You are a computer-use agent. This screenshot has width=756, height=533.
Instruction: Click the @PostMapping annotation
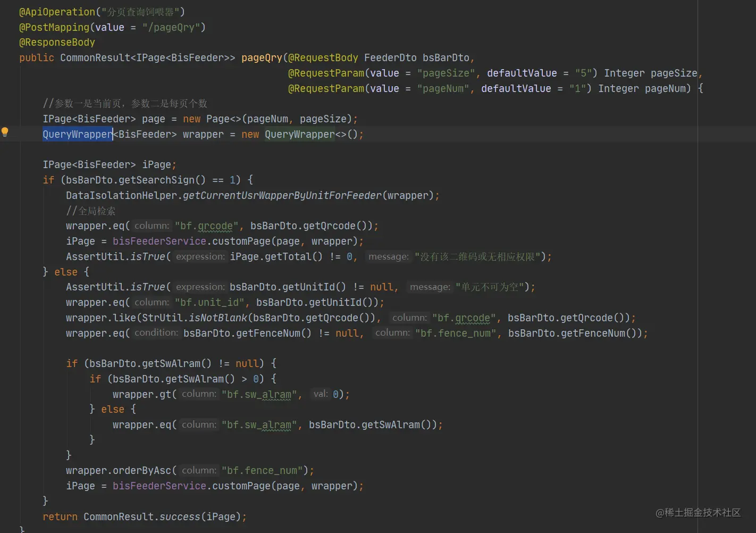pyautogui.click(x=54, y=27)
